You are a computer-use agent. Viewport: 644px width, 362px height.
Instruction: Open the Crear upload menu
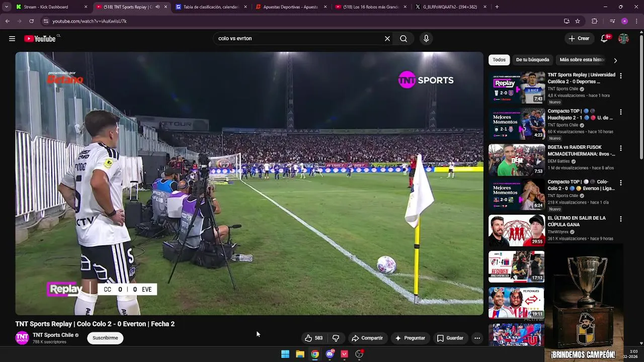pyautogui.click(x=579, y=38)
